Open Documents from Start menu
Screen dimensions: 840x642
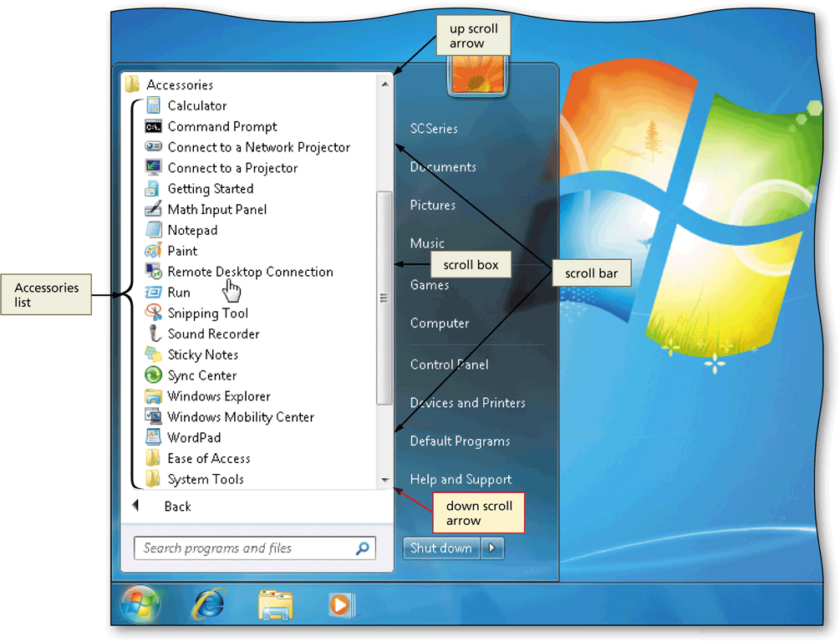pyautogui.click(x=443, y=166)
